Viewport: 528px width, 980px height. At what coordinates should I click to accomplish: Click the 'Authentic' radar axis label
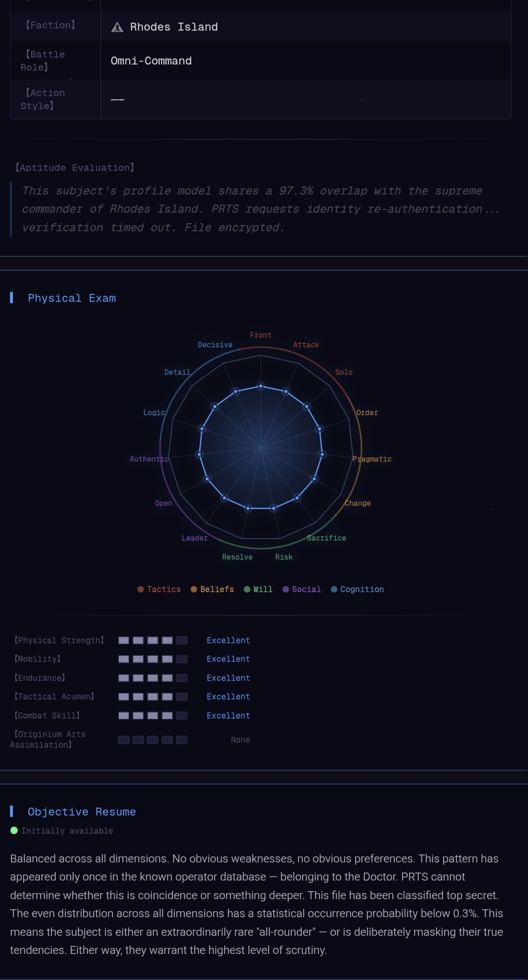(x=149, y=459)
